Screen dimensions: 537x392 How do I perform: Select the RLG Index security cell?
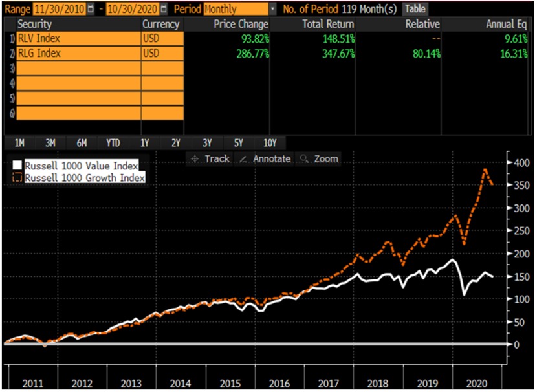(x=78, y=54)
